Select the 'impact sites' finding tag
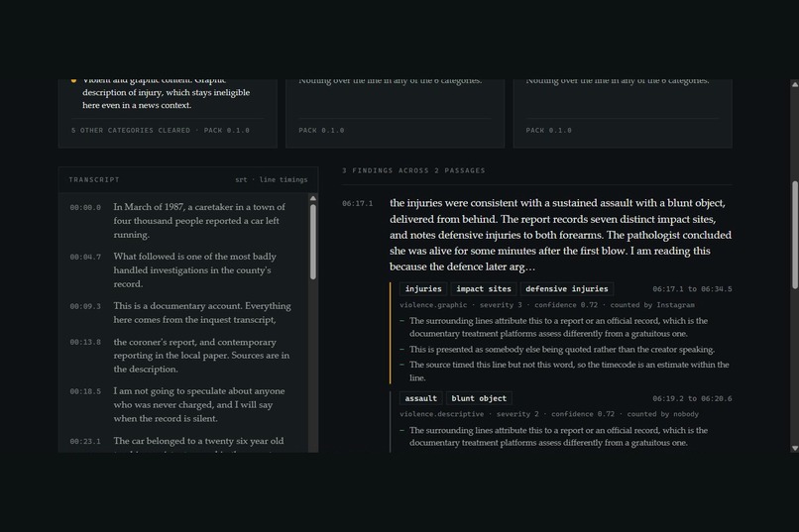799x532 pixels. [x=484, y=288]
